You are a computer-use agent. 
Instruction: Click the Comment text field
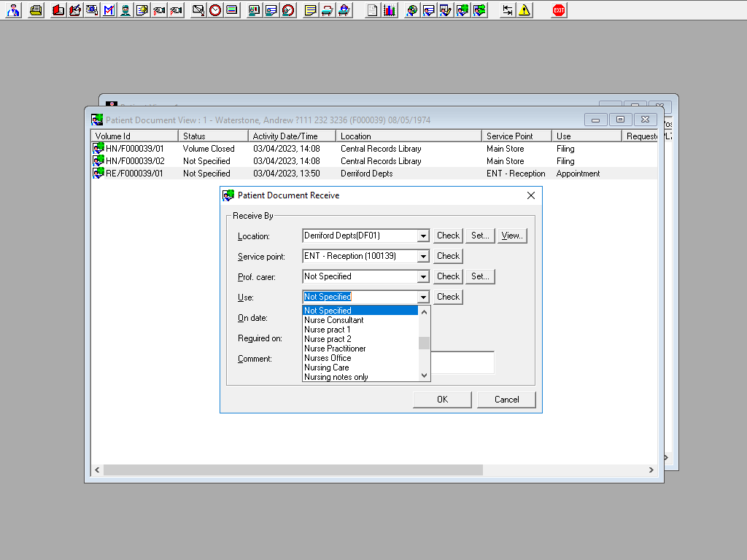click(462, 362)
